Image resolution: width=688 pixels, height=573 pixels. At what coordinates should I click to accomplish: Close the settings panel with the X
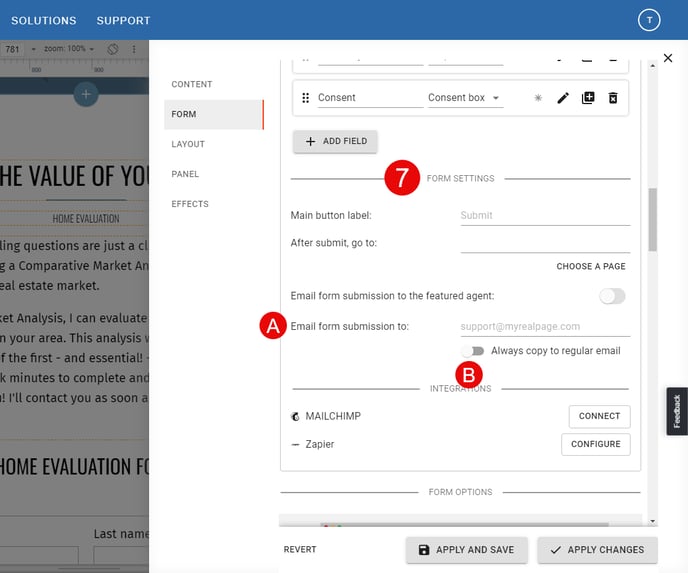pos(668,58)
